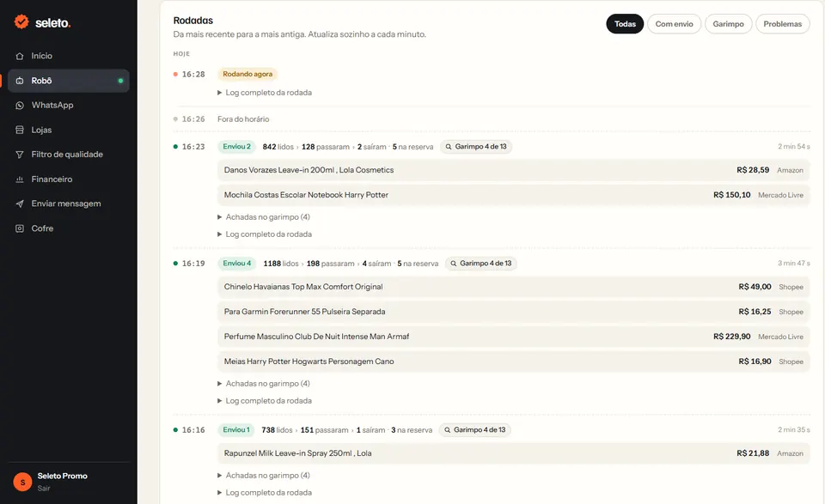Expand Log completo for 16:19 round
Viewport: 825px width, 504px height.
[265, 401]
